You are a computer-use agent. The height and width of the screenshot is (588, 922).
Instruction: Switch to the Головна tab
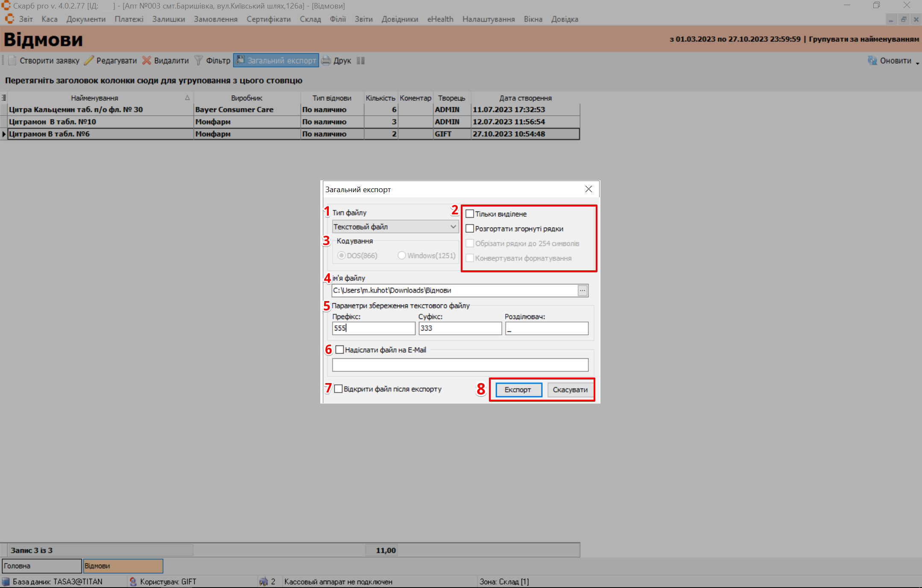pos(41,566)
